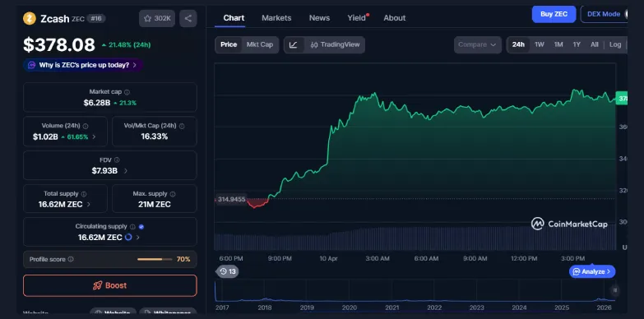
Task: Open the Chart tab
Action: pyautogui.click(x=234, y=18)
